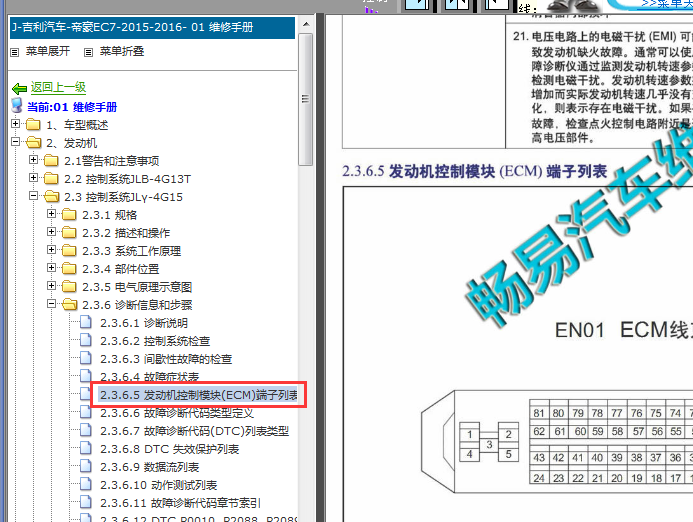The image size is (693, 522).
Task: Click the EN01 ECM线 diagram title
Action: pyautogui.click(x=624, y=331)
